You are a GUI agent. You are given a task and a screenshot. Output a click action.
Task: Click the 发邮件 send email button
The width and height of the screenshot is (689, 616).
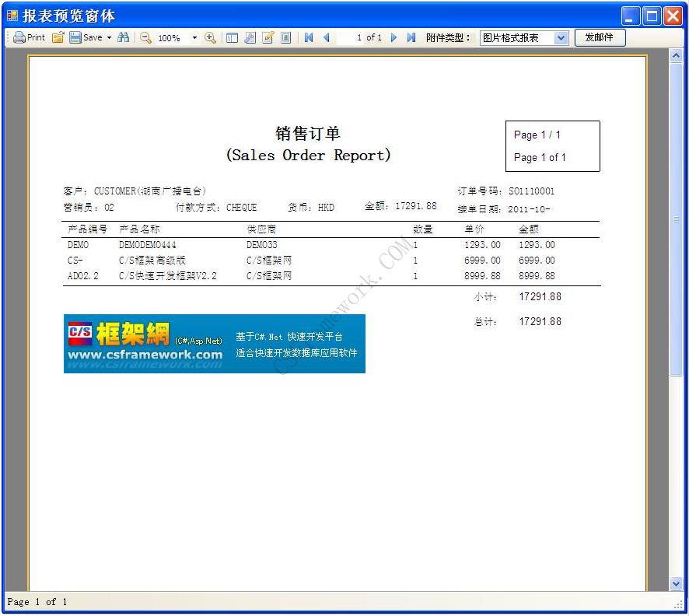click(600, 37)
